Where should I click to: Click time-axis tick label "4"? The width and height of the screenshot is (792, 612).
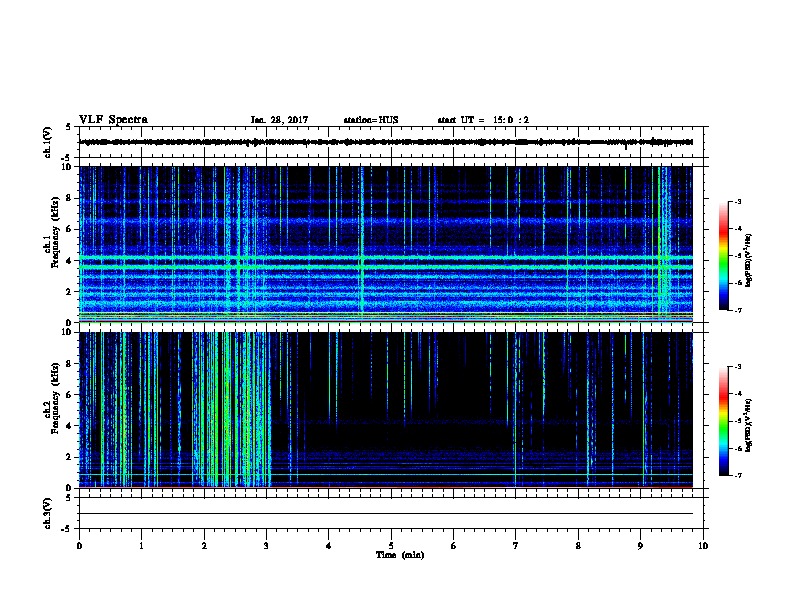click(329, 545)
